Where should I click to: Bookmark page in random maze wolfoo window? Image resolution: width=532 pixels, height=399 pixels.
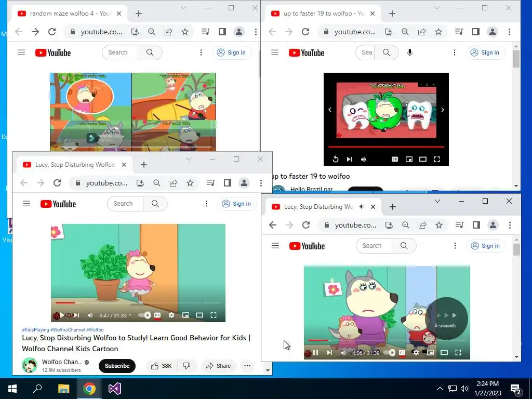(x=185, y=32)
